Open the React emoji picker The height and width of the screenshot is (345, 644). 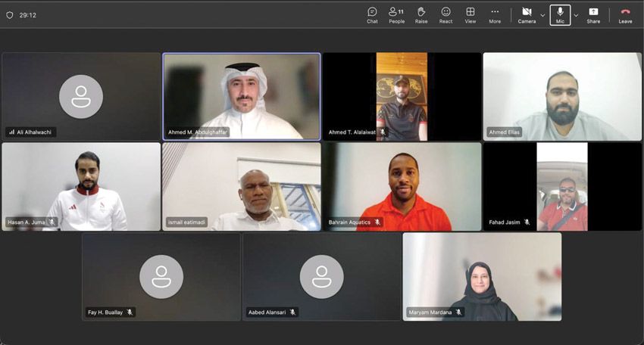[x=445, y=15]
